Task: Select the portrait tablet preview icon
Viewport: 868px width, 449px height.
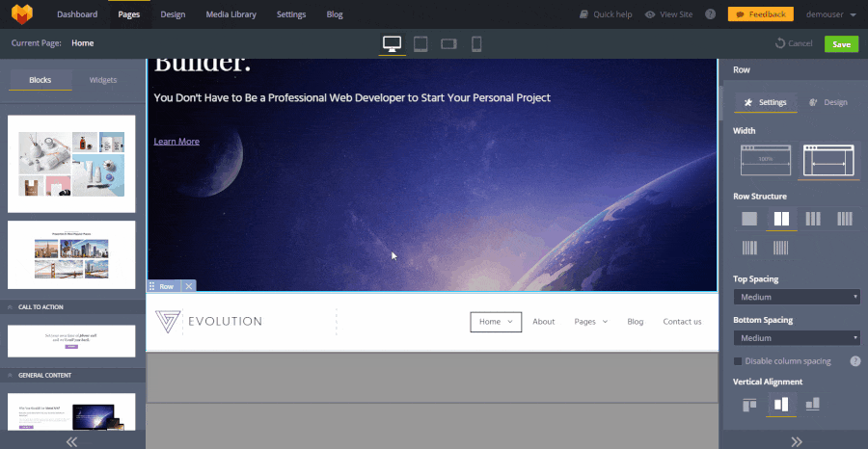Action: (420, 44)
